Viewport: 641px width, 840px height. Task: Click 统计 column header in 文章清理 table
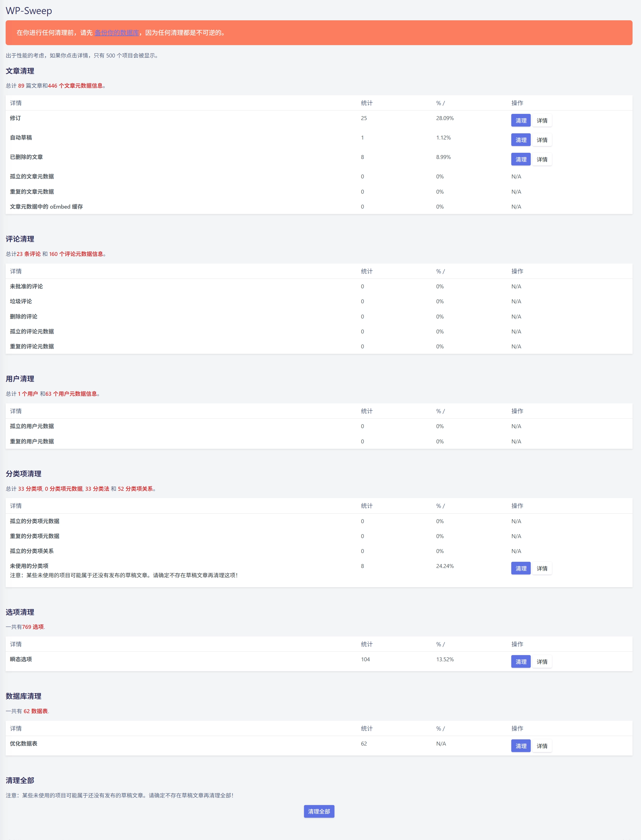point(367,103)
